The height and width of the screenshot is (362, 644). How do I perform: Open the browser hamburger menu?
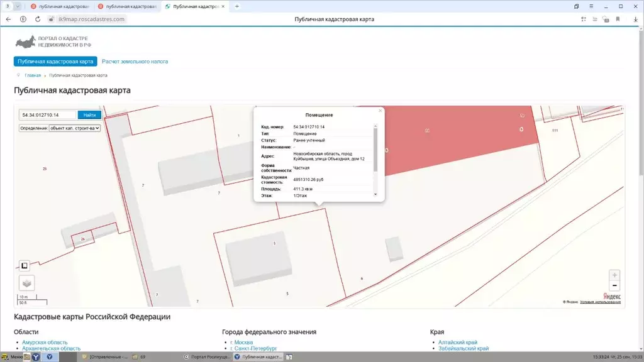[x=592, y=6]
